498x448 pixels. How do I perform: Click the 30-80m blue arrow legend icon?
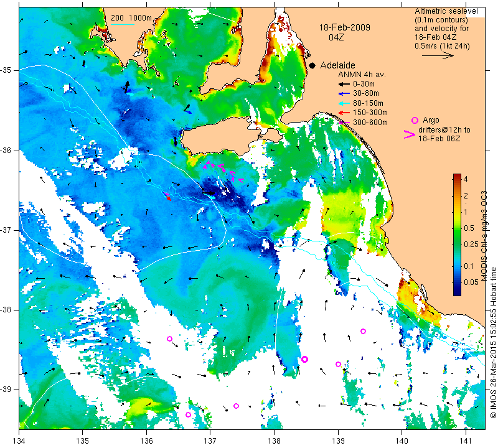344,94
